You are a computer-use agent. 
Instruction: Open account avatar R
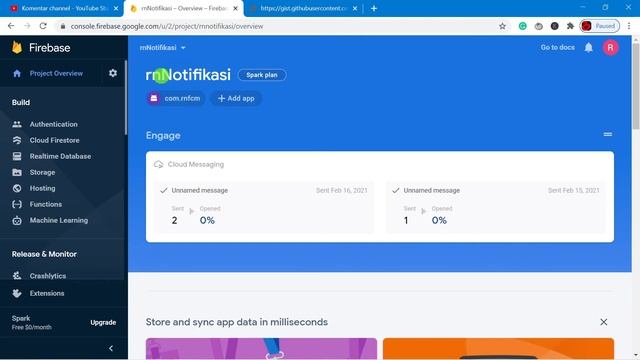[x=611, y=48]
